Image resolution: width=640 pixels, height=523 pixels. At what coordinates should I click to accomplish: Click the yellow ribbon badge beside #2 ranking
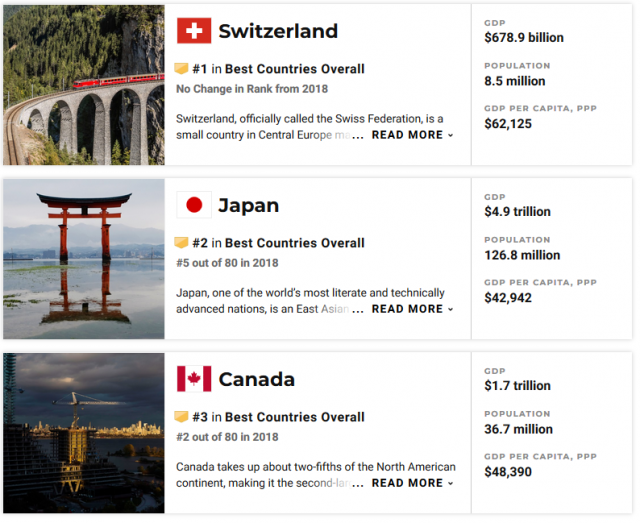click(181, 243)
